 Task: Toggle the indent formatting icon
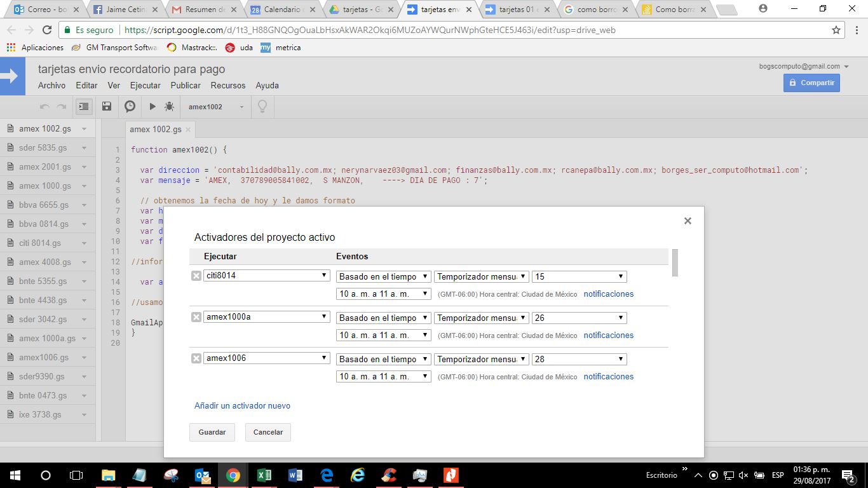(84, 107)
